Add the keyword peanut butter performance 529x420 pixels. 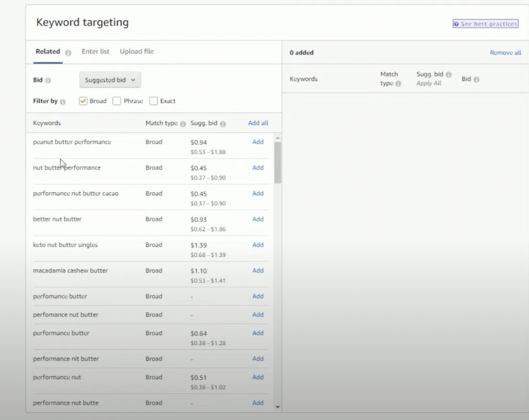[x=258, y=142]
